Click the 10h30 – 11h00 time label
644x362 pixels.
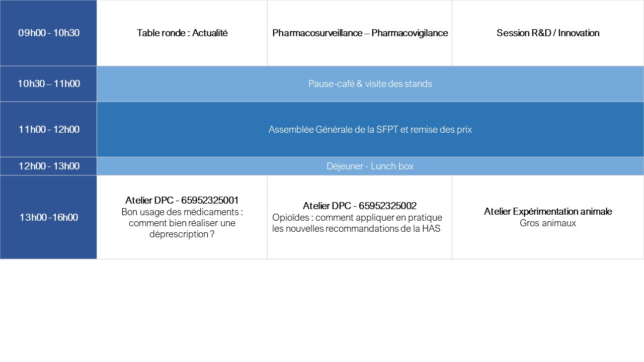(48, 84)
